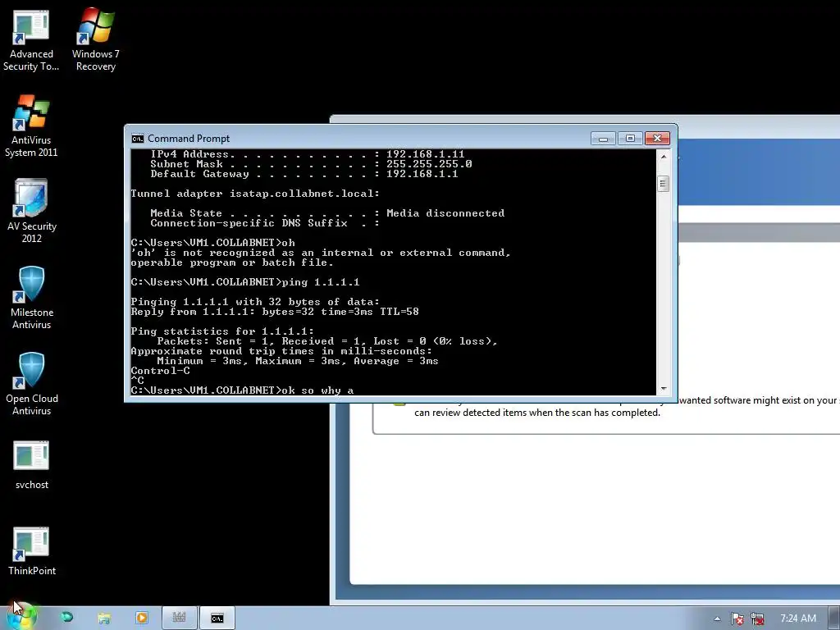This screenshot has width=840, height=630.
Task: Select the ThinkPoint desktop shortcut
Action: (x=32, y=552)
